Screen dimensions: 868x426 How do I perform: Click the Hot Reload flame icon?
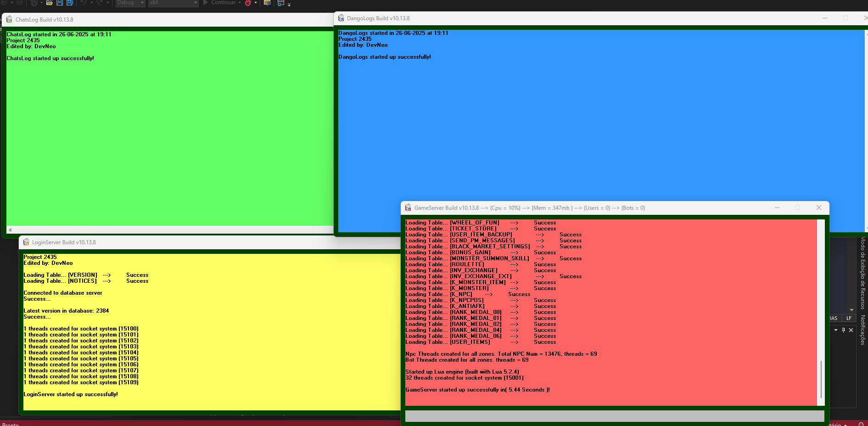point(248,3)
